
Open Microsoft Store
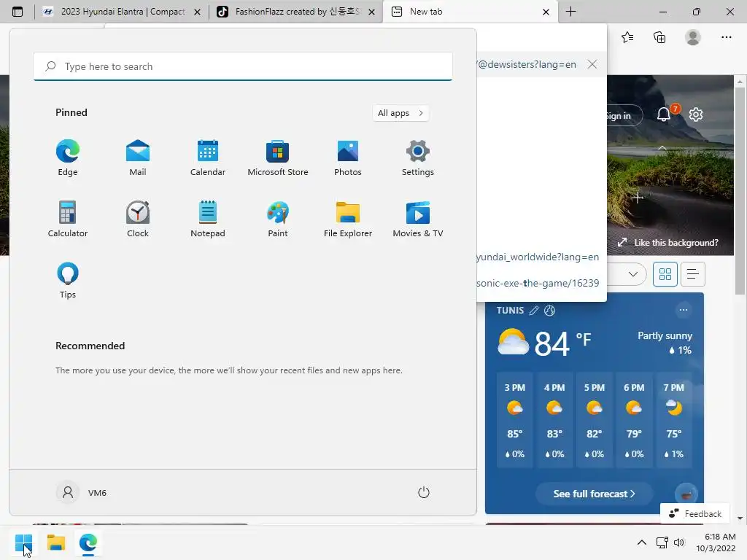point(278,157)
